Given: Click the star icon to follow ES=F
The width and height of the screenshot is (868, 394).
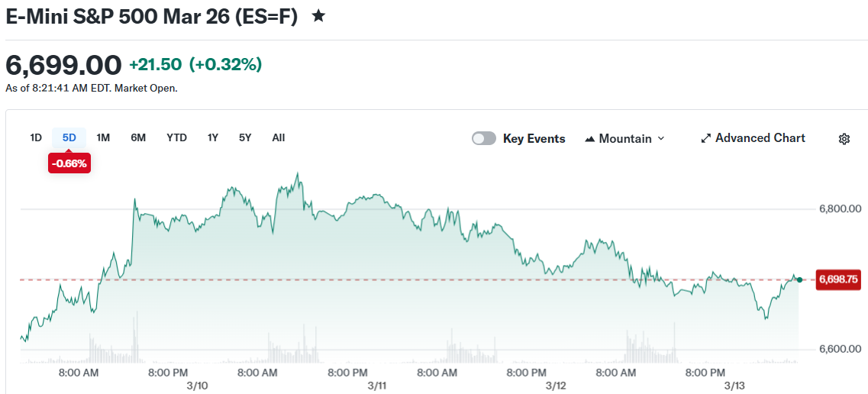Looking at the screenshot, I should 318,16.
